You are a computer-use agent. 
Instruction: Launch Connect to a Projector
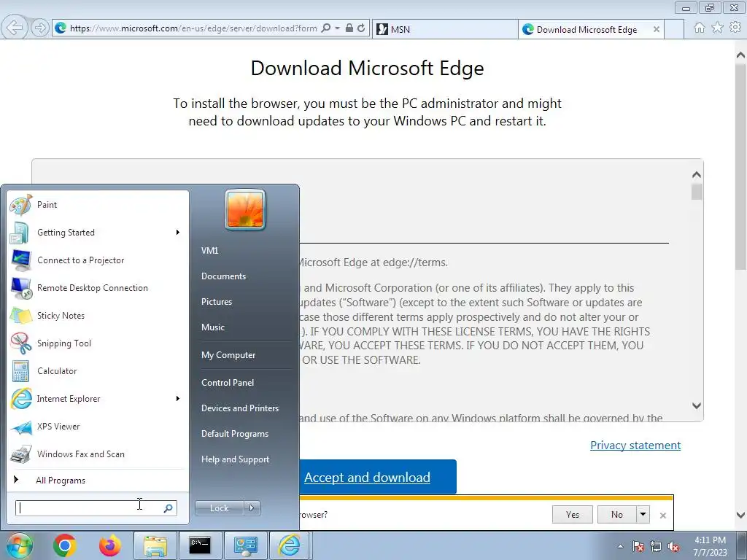97,260
